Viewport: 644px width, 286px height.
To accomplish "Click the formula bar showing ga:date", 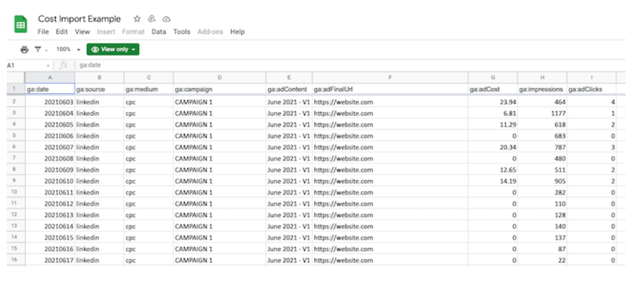I will pyautogui.click(x=225, y=65).
